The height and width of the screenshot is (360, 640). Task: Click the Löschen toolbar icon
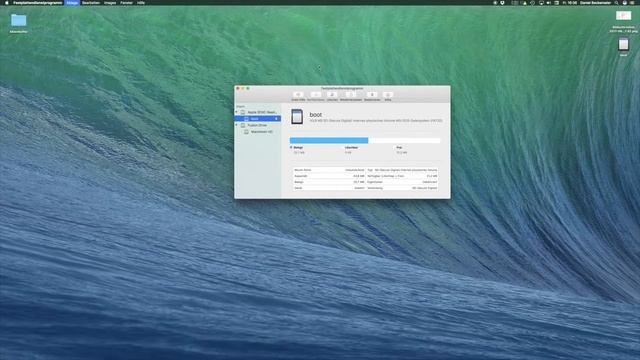pyautogui.click(x=332, y=95)
